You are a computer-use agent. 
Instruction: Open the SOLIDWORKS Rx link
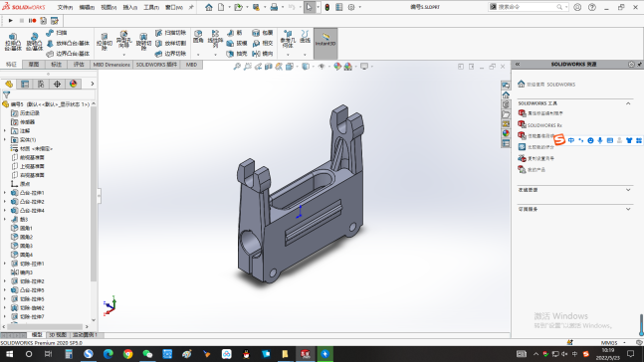[x=544, y=125]
